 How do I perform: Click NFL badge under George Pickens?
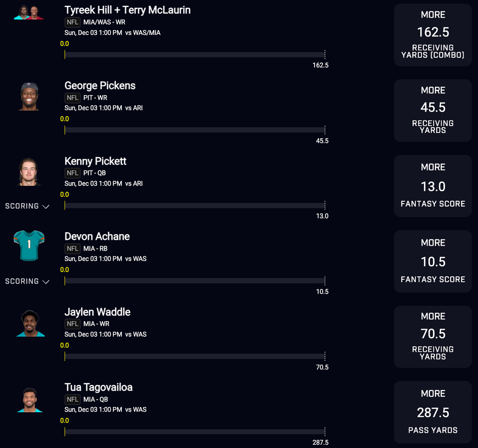72,98
